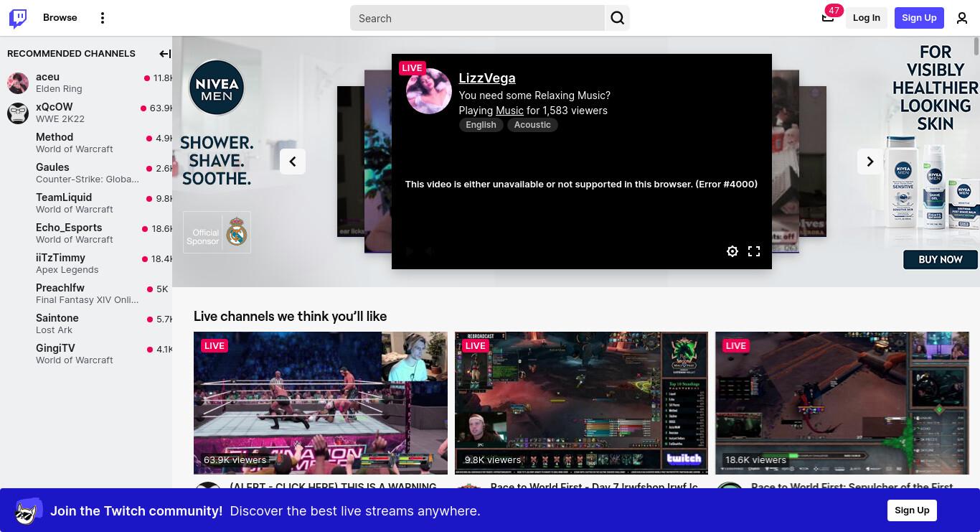Open the three-dot more options menu

pyautogui.click(x=103, y=18)
